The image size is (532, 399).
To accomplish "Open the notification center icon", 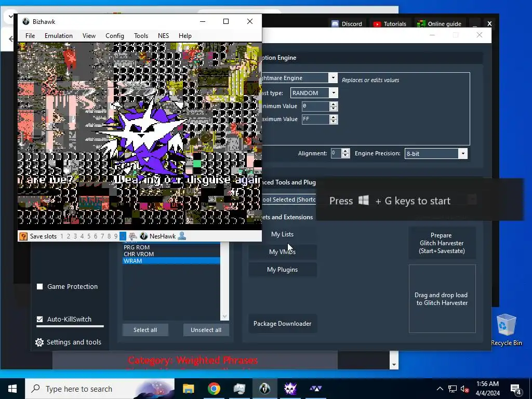I will pyautogui.click(x=516, y=389).
